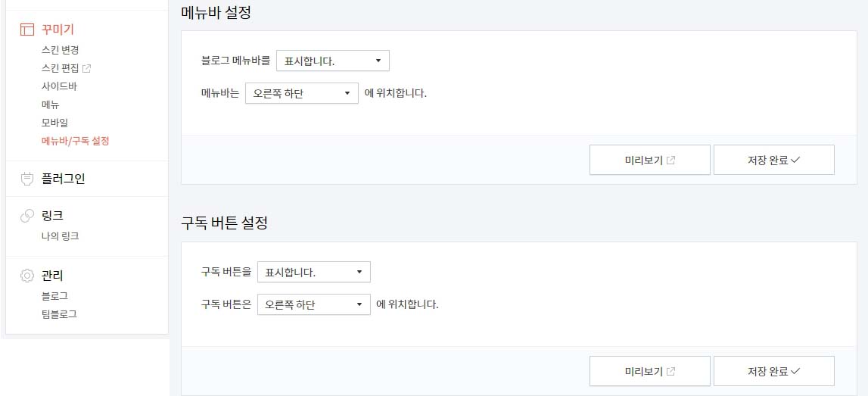868x396 pixels.
Task: Click the 꾸미기 layout icon in sidebar
Action: (x=27, y=30)
